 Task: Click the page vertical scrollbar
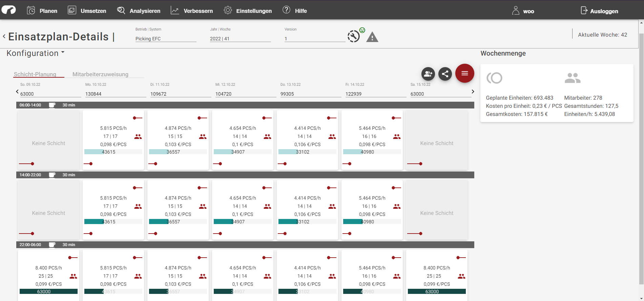pyautogui.click(x=641, y=159)
